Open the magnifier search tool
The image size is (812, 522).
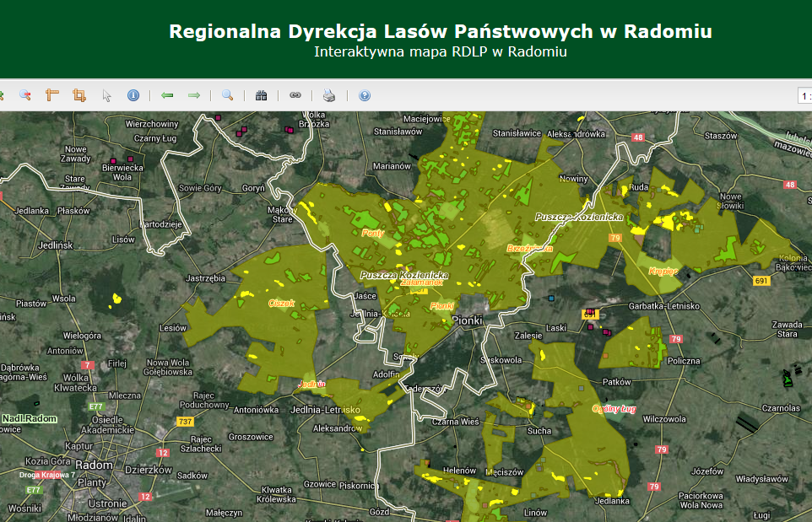click(227, 96)
